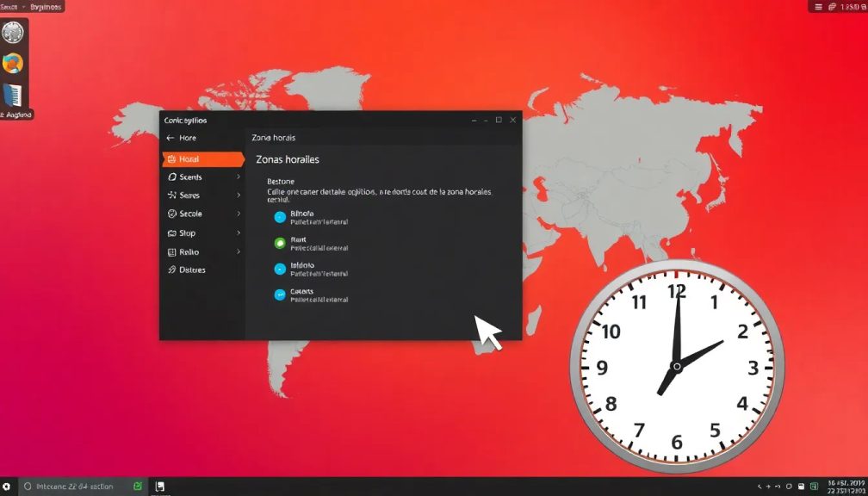Screen dimensions: 868x496
Task: Click the Scents sidebar icon
Action: [x=172, y=177]
